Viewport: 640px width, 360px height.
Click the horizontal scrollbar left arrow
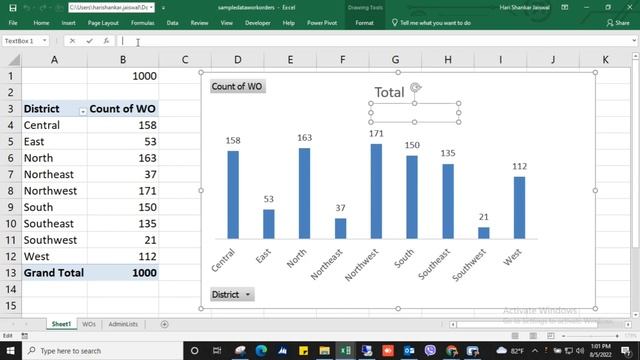tap(453, 324)
